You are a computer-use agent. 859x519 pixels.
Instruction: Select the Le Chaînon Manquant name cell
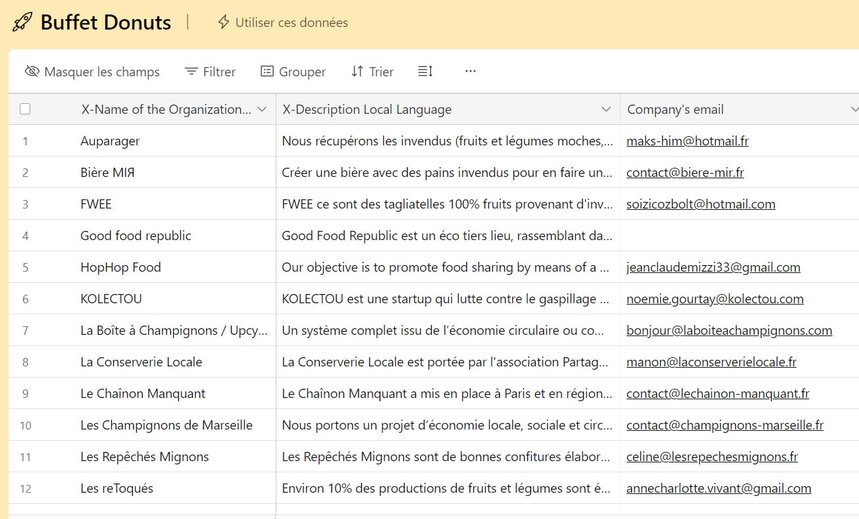tap(142, 393)
